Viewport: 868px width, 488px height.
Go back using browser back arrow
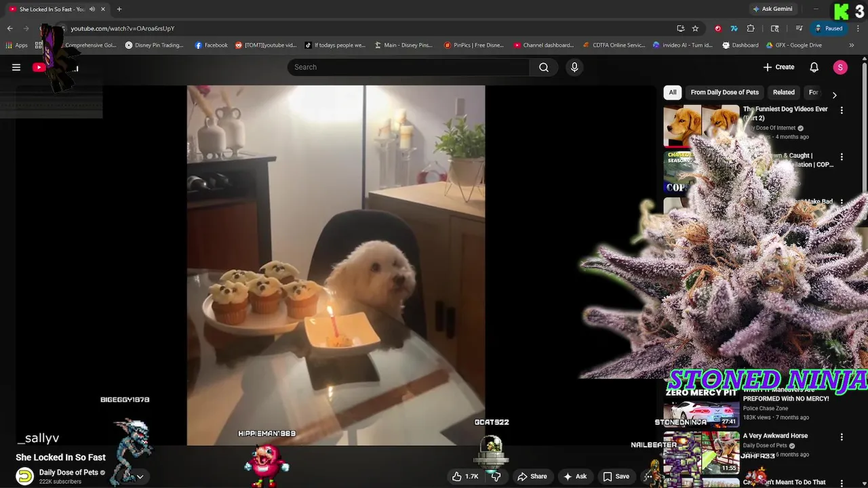pos(9,28)
